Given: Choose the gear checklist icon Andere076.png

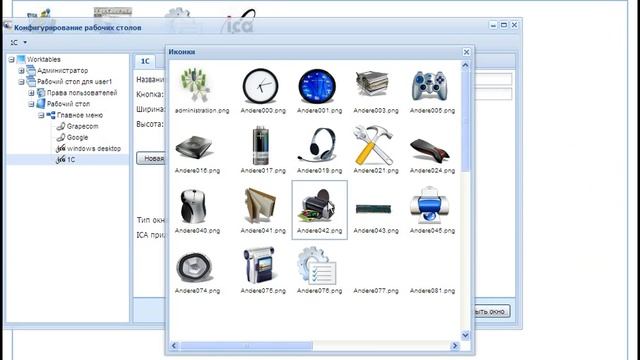Looking at the screenshot, I should coord(317,266).
